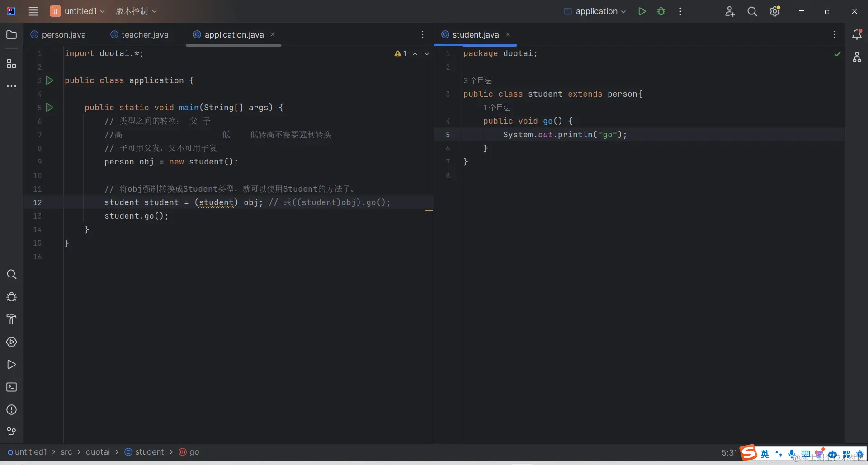Open the Git version control tool window

tap(12, 432)
